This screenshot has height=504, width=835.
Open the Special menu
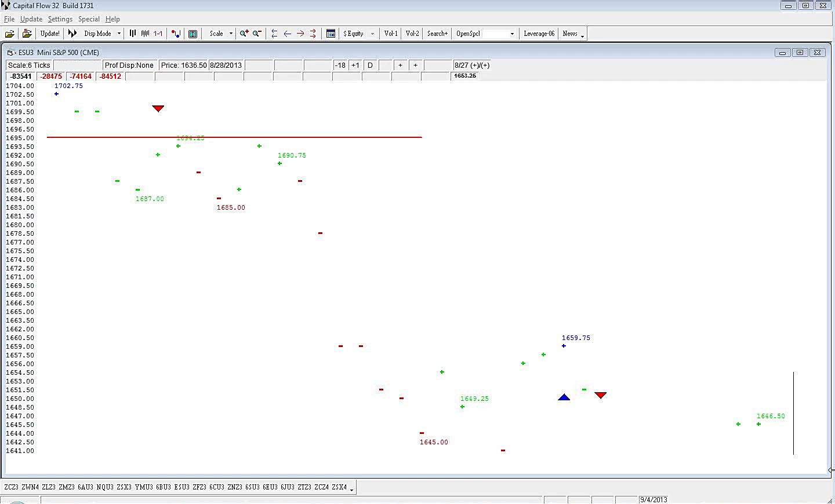pyautogui.click(x=89, y=19)
